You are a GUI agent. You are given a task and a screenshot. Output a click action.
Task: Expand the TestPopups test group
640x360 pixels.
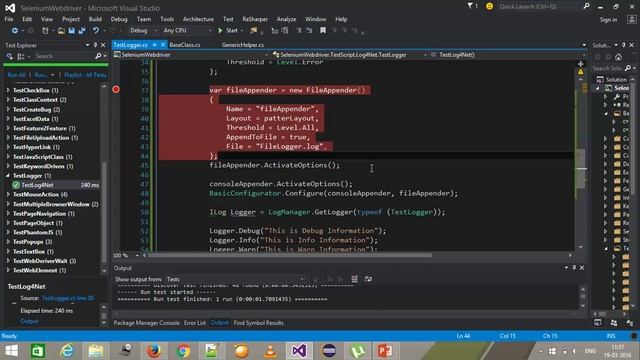coord(8,242)
